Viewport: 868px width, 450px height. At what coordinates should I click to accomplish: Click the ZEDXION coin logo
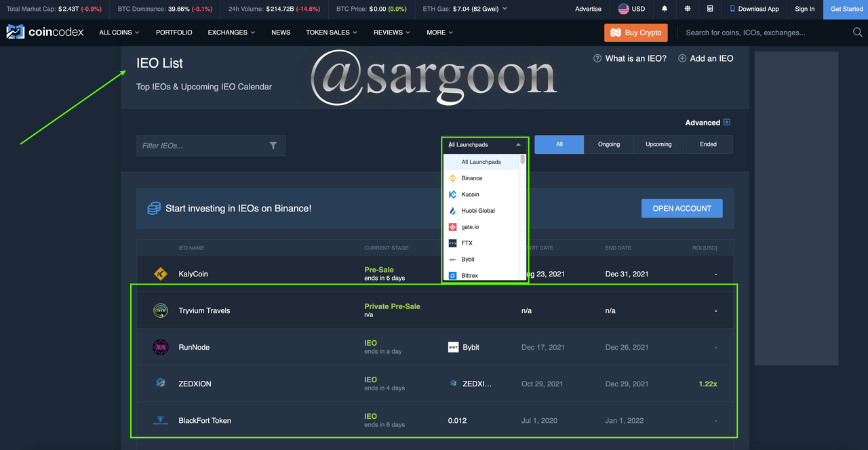(x=161, y=383)
